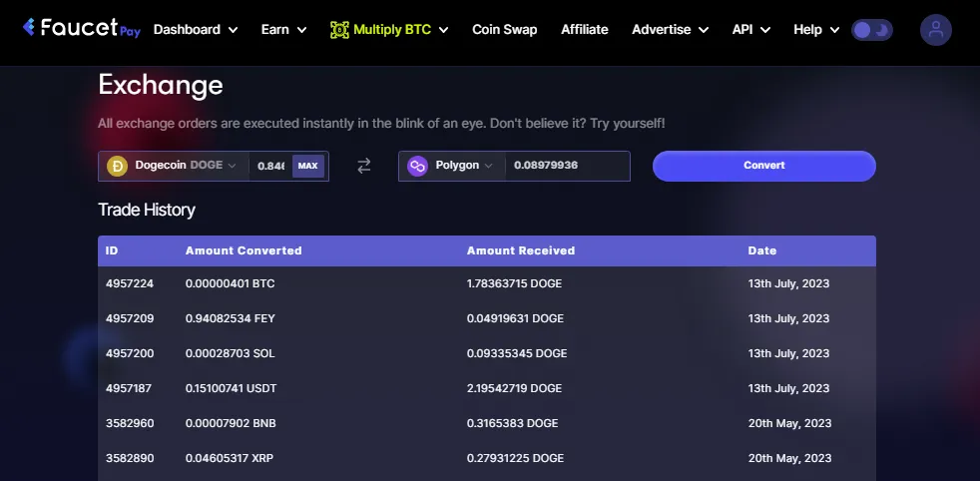
Task: Click the swap currencies arrows icon
Action: [363, 166]
